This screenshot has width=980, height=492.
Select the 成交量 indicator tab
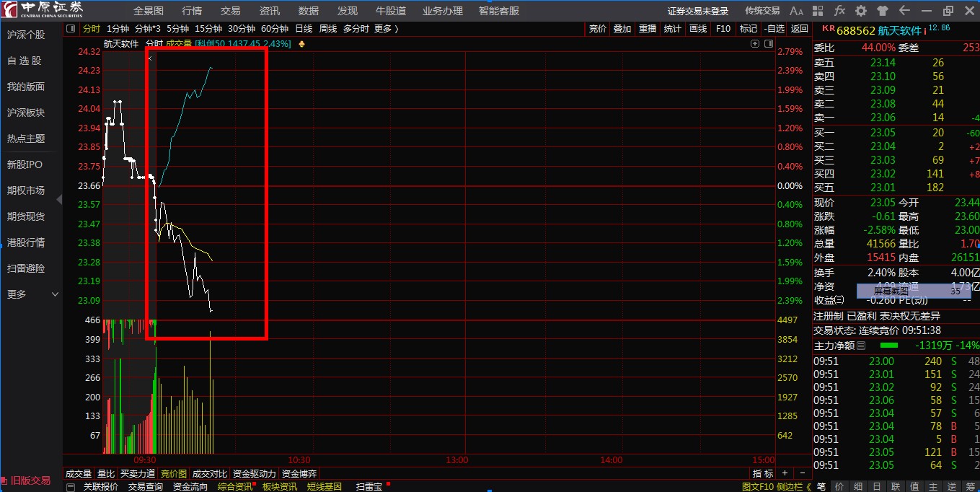pyautogui.click(x=79, y=474)
